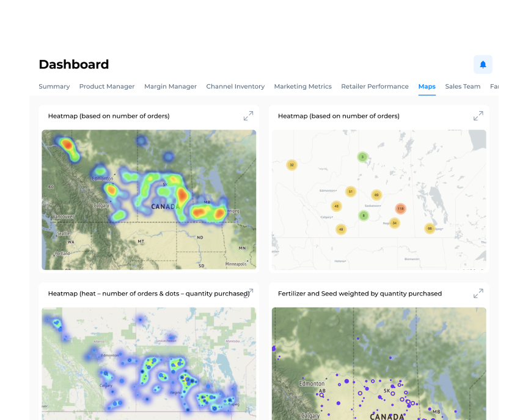
Task: Click the green cluster marker labeled 3
Action: (362, 157)
